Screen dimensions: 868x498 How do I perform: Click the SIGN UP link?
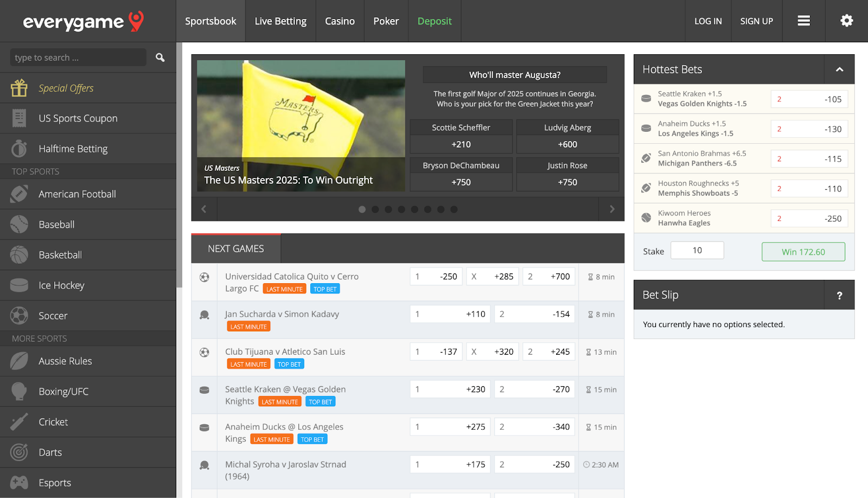(756, 21)
